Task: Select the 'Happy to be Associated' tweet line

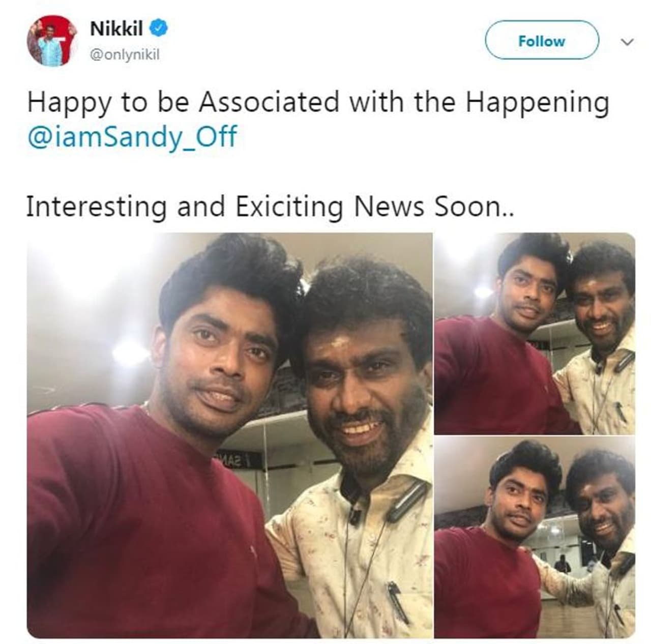Action: [x=318, y=103]
